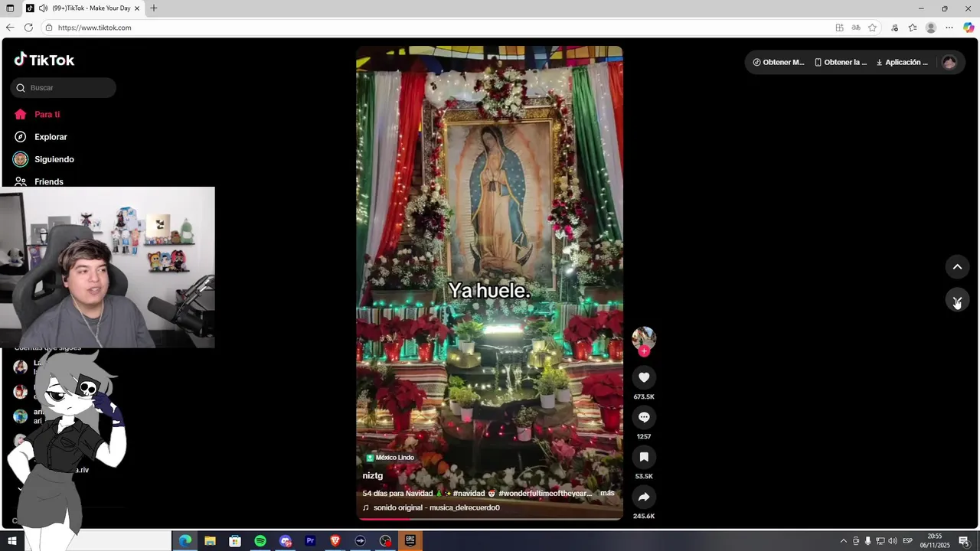This screenshot has width=980, height=551.
Task: Open the #wonderfultimeoftheyear hashtag
Action: tap(545, 494)
